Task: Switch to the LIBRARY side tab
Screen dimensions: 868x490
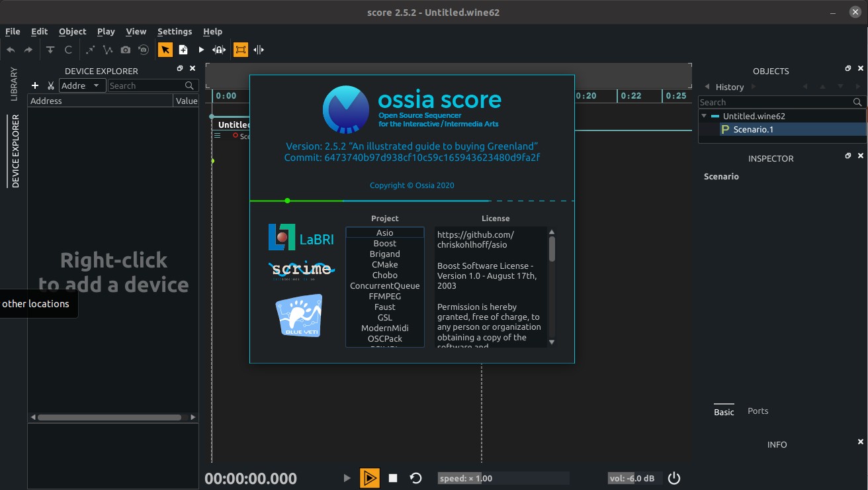Action: (14, 84)
